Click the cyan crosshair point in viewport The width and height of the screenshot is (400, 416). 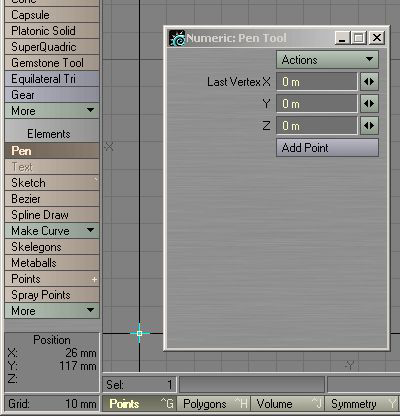pyautogui.click(x=139, y=333)
